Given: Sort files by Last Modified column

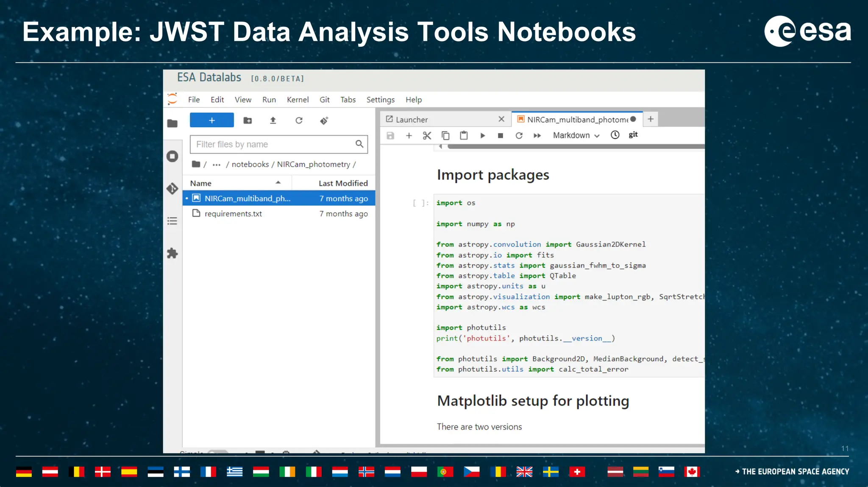Looking at the screenshot, I should (x=334, y=183).
